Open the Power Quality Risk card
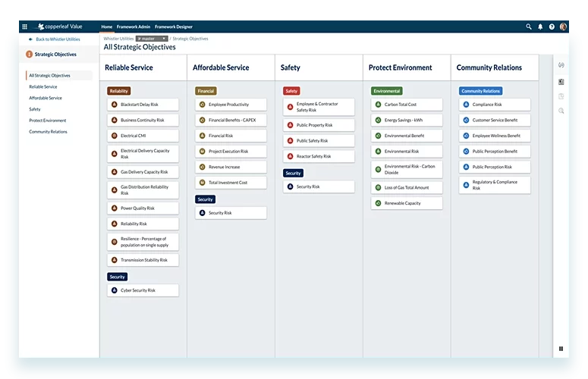The image size is (588, 379). pos(143,208)
